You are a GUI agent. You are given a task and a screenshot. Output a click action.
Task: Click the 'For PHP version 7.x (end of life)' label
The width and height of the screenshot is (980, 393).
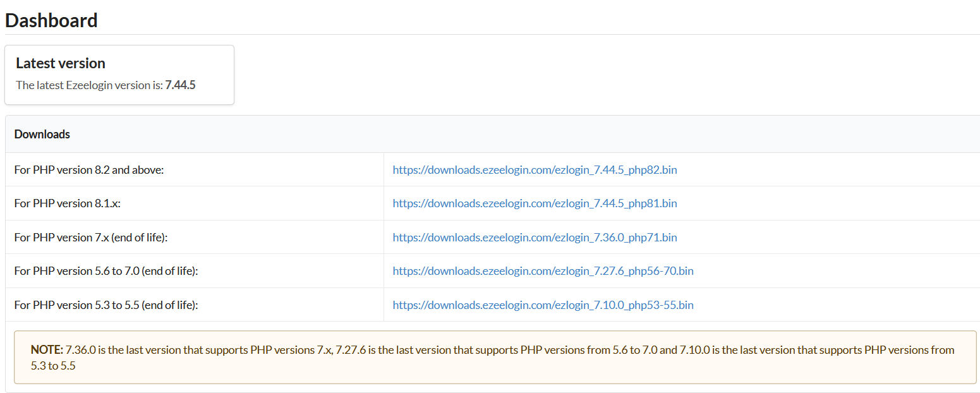(x=90, y=238)
